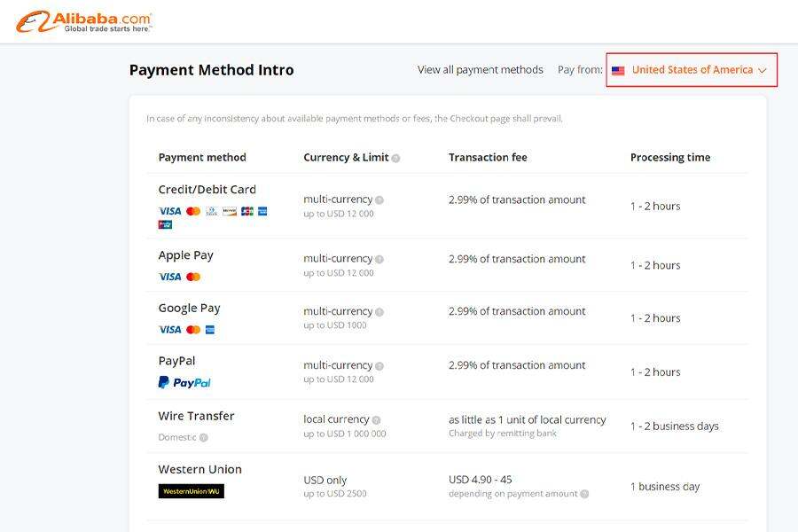Click info icon next to Wire Transfer Domestic
798x532 pixels.
point(203,437)
